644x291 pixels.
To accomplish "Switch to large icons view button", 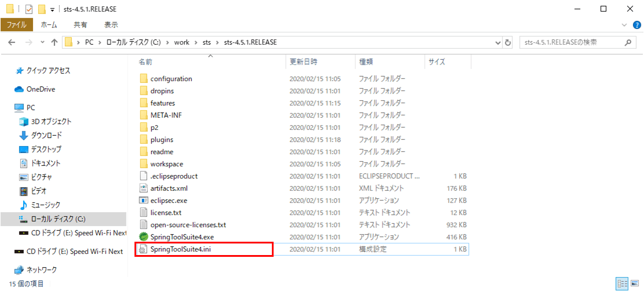I will 635,283.
